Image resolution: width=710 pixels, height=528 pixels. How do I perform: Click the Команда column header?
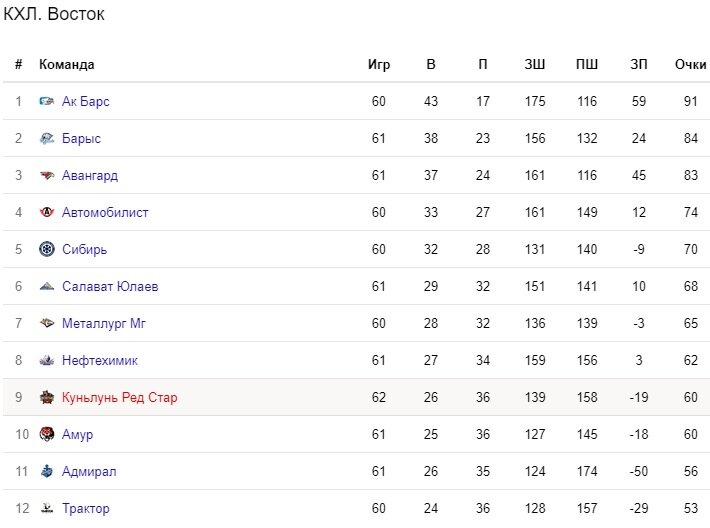coord(67,64)
